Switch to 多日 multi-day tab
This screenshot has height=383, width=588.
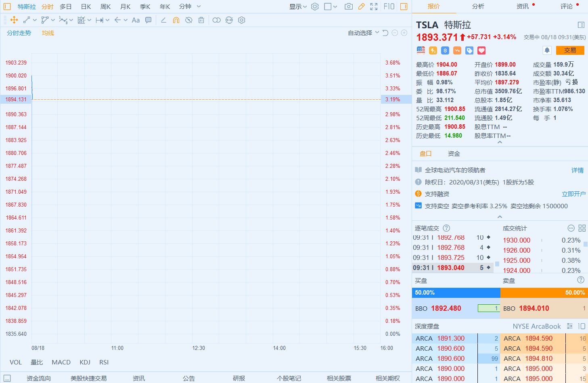[x=66, y=6]
